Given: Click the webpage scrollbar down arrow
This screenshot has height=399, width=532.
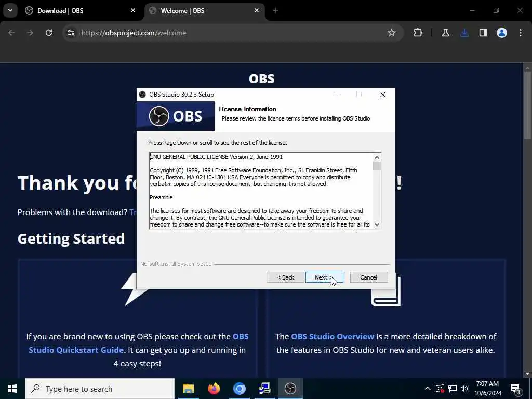Looking at the screenshot, I should 527,374.
